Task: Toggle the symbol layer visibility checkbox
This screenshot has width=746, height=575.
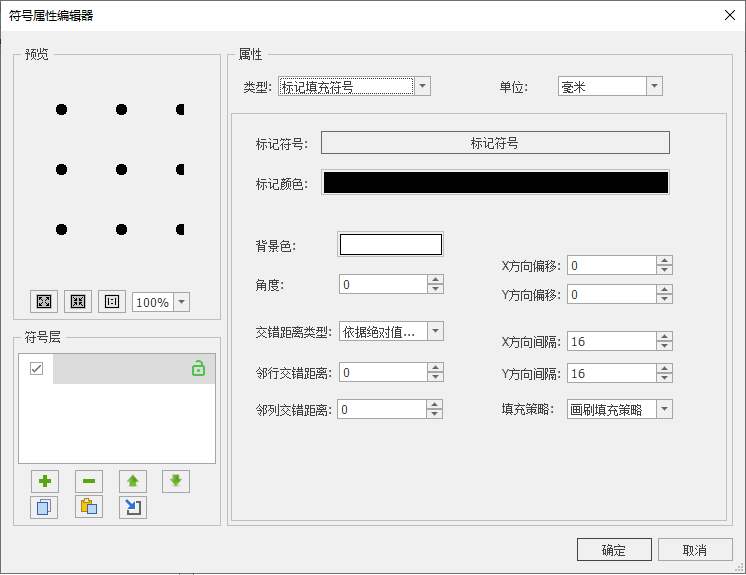Action: click(x=37, y=369)
